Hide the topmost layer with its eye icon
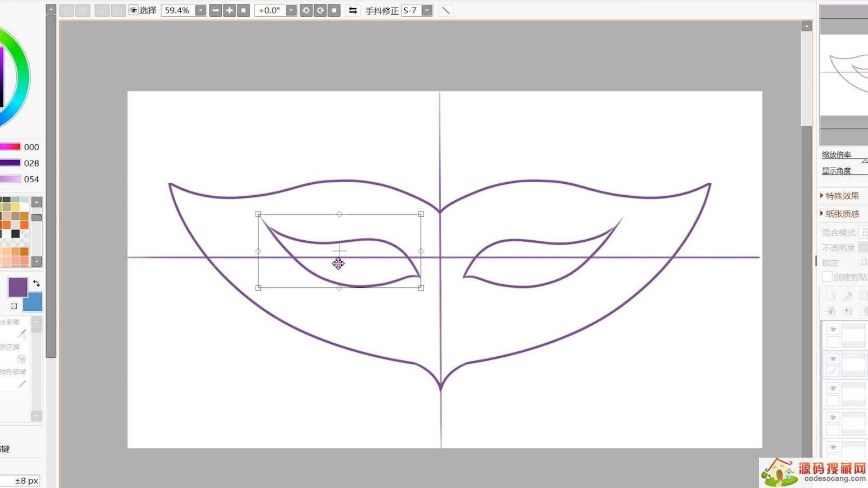 pos(833,329)
